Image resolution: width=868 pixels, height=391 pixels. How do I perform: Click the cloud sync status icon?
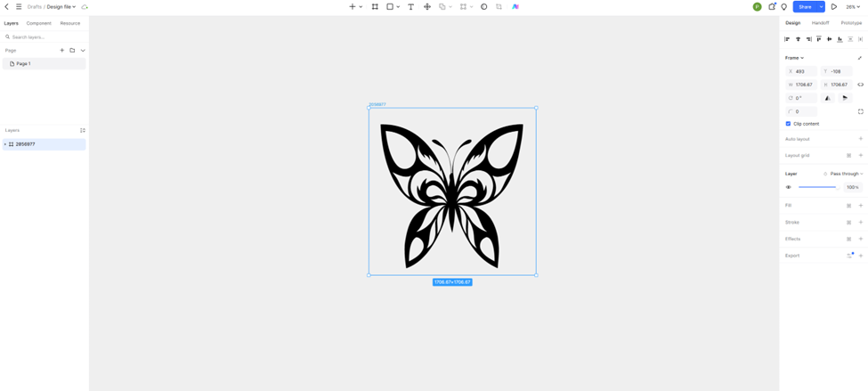pyautogui.click(x=85, y=6)
